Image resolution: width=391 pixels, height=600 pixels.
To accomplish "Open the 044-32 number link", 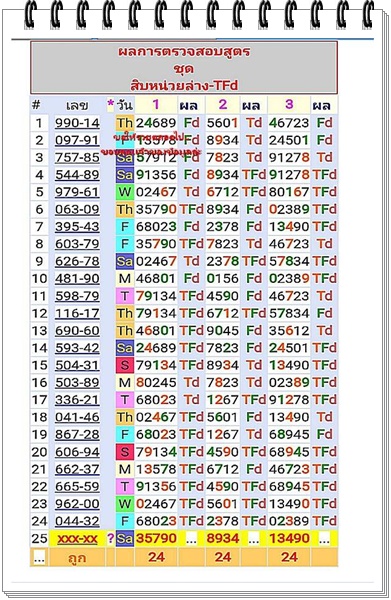I will coord(77,521).
